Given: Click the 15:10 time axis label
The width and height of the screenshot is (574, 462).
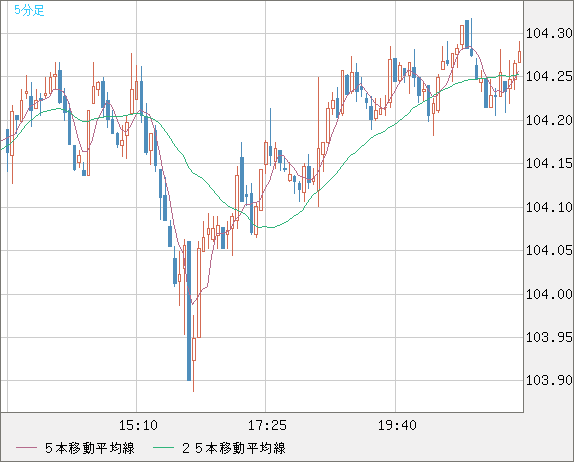Looking at the screenshot, I should [x=138, y=425].
